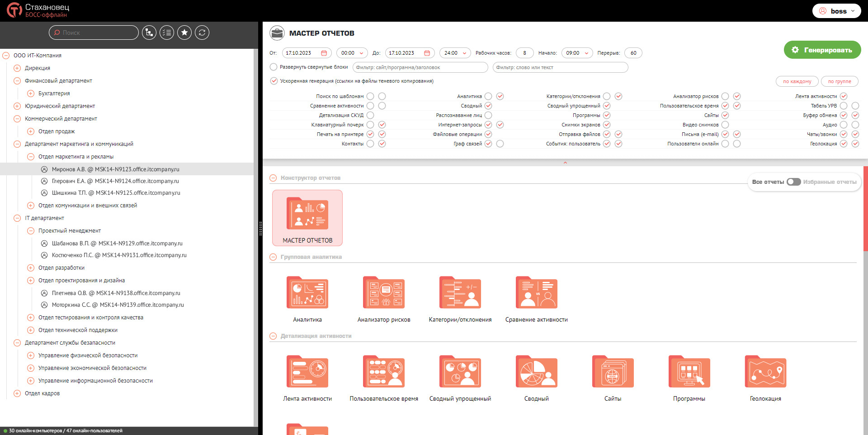Open the Анализатор рисков report icon
This screenshot has height=435, width=868.
(x=384, y=293)
